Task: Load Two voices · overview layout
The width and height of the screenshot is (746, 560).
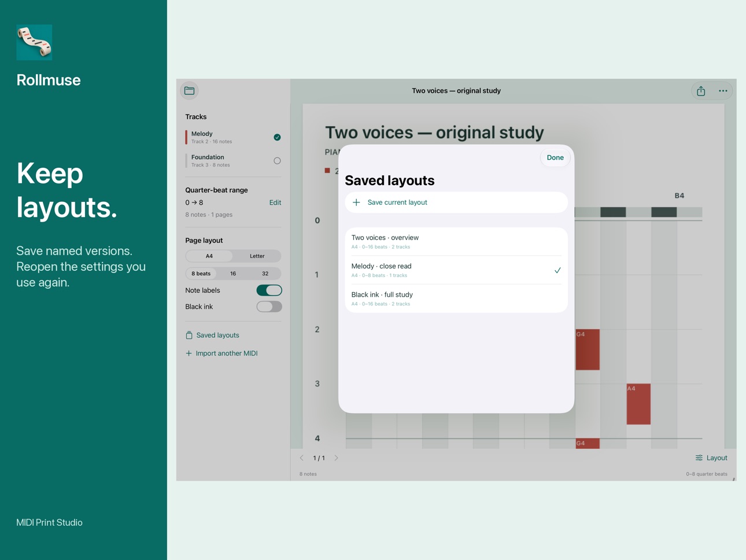Action: click(456, 242)
